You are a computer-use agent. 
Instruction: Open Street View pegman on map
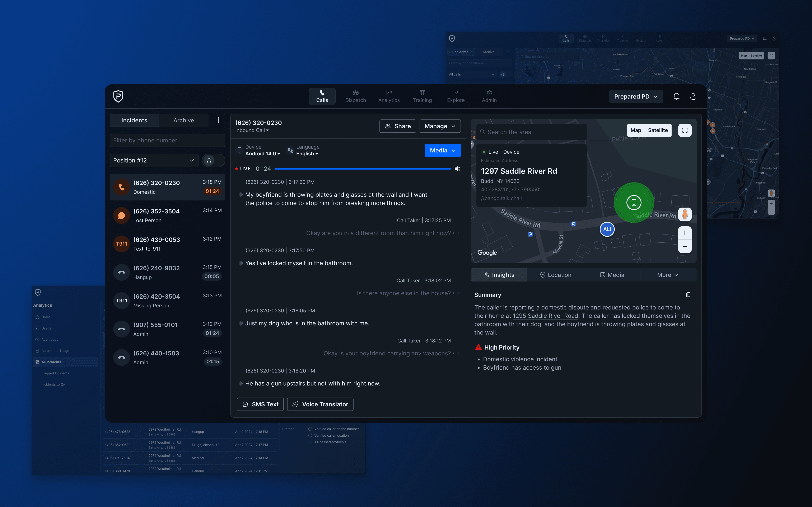685,214
